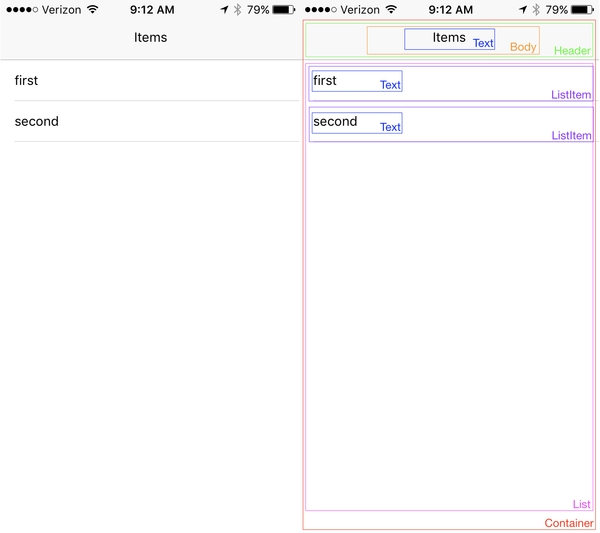Screen dimensions: 600x533
Task: Tap the Bluetooth icon in left status bar
Action: click(x=237, y=10)
